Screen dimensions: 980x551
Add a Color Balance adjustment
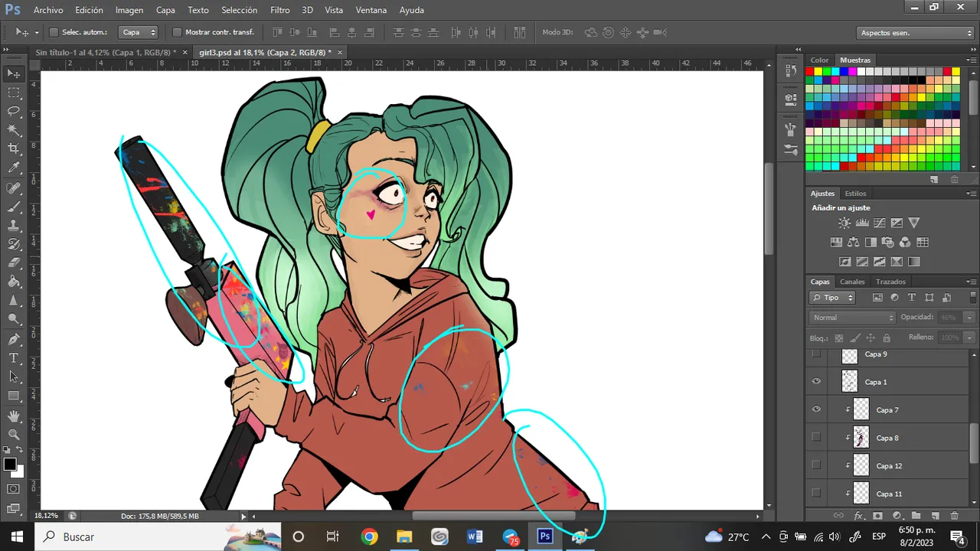pos(854,243)
